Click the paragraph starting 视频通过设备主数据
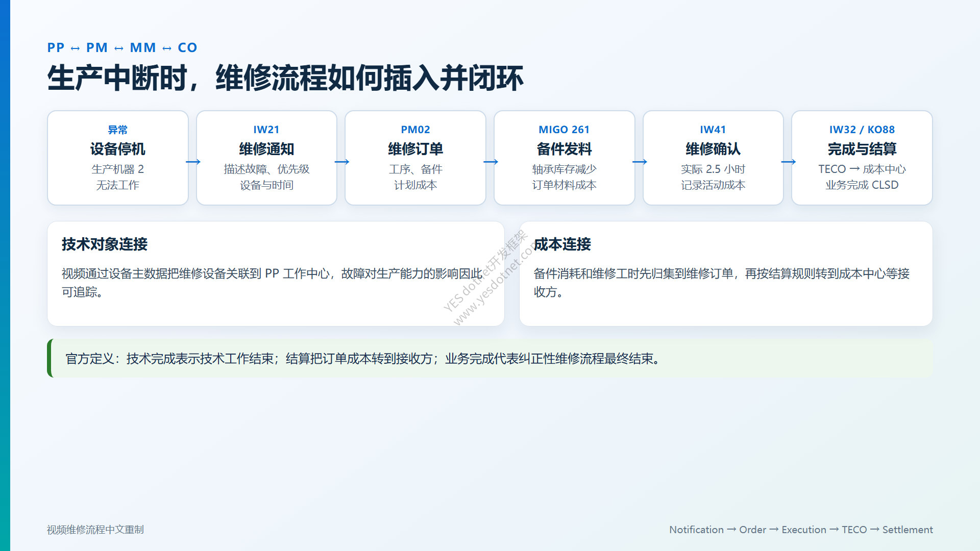 tap(272, 283)
